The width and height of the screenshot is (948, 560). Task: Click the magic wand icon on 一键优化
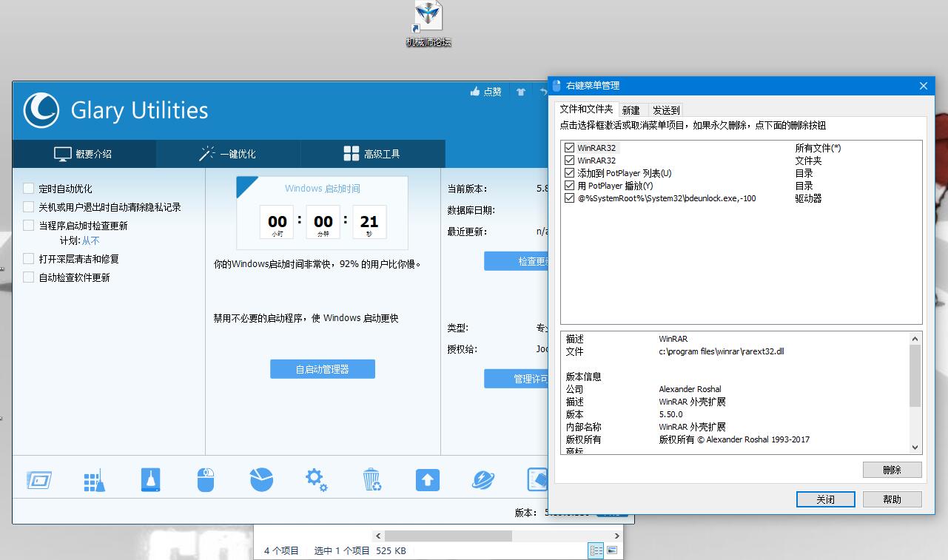click(x=207, y=154)
